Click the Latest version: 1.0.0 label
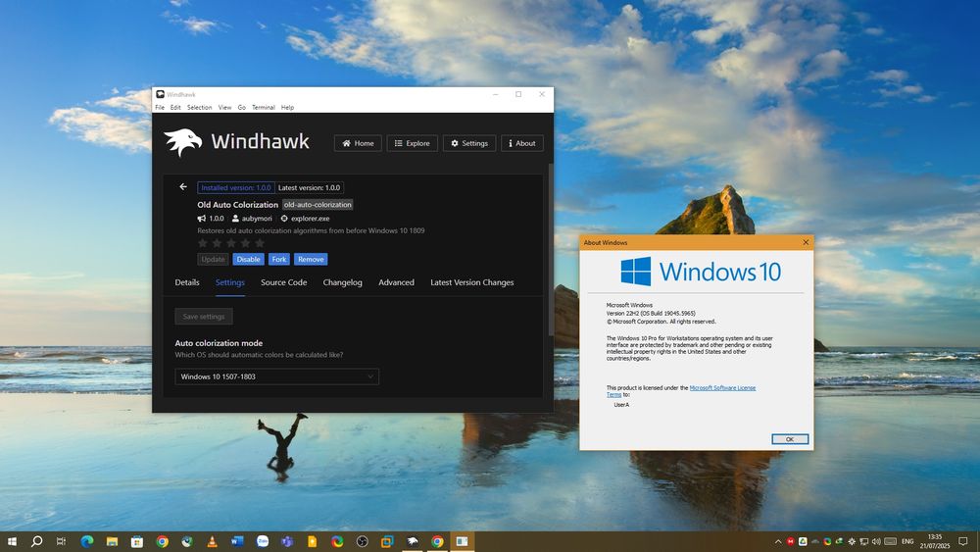 [310, 187]
